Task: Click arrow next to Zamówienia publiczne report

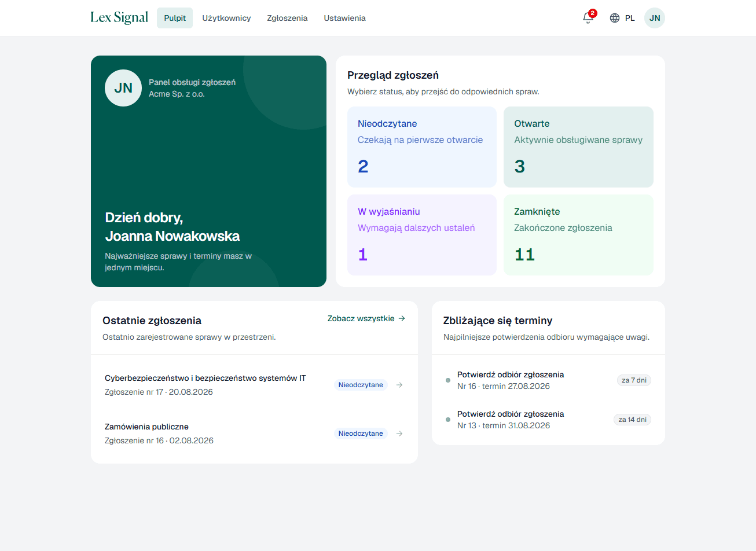Action: (x=399, y=434)
